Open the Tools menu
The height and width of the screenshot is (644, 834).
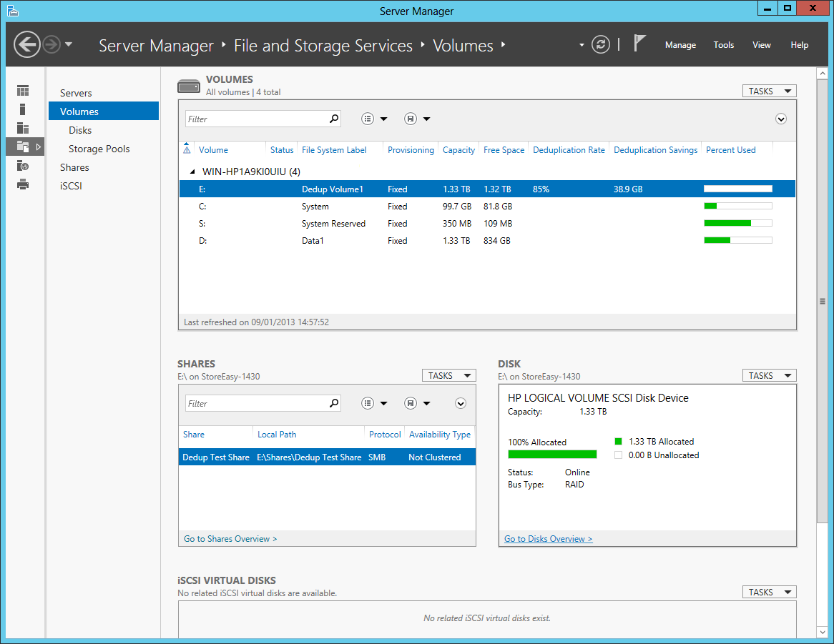(723, 44)
